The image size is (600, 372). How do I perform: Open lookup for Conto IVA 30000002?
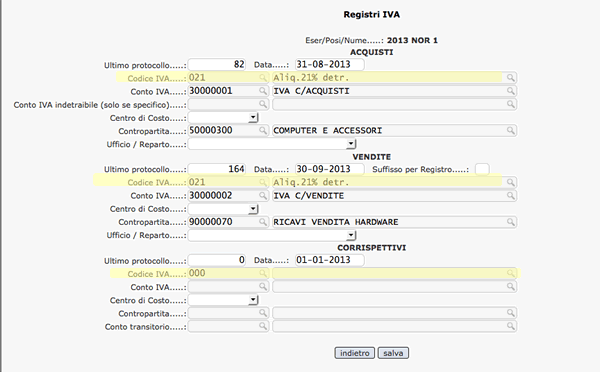[x=263, y=196]
